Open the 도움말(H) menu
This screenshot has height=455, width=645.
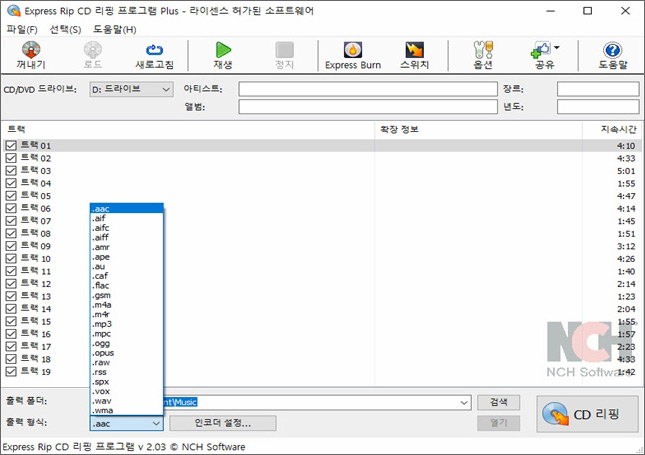click(x=114, y=30)
